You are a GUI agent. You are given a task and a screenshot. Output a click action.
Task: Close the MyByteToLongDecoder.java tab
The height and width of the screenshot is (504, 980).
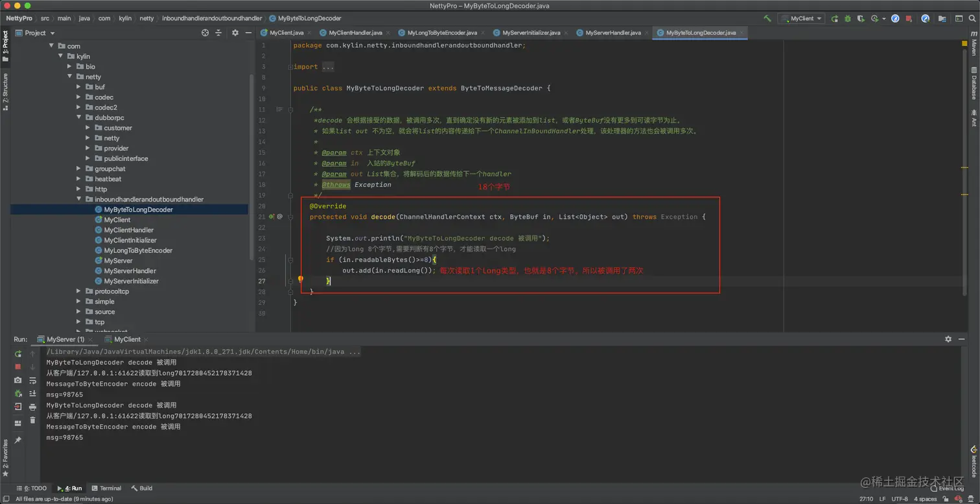[x=741, y=32]
